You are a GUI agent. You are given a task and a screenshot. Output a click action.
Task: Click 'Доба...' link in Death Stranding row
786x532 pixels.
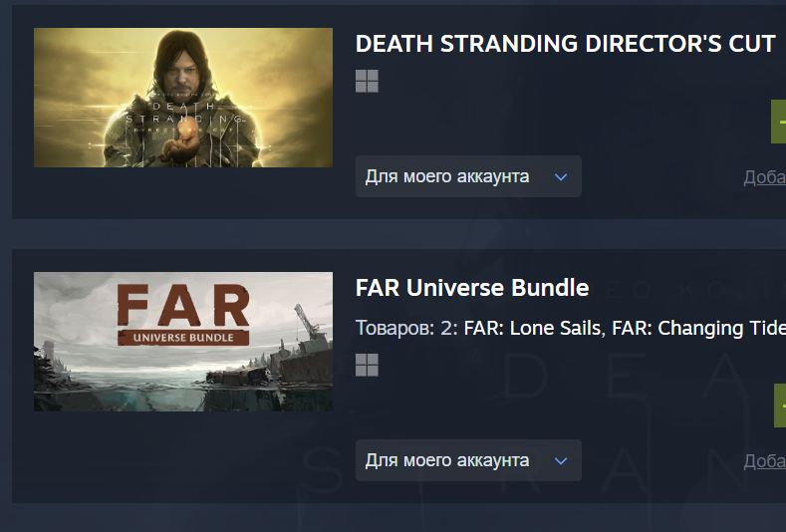[764, 177]
